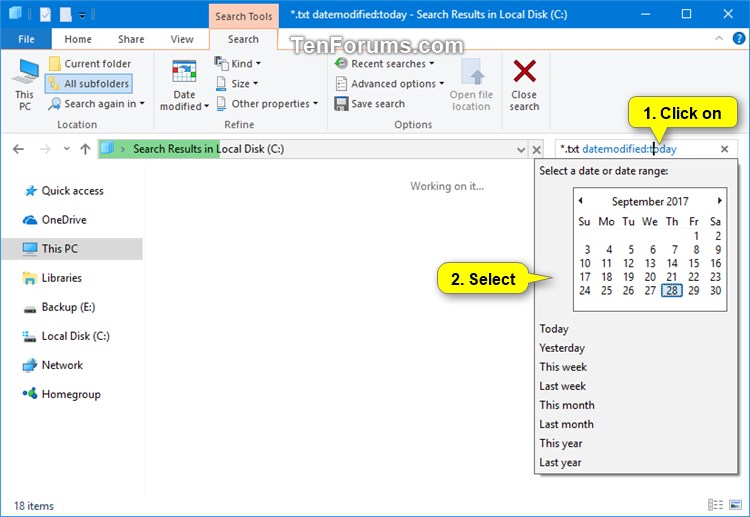
Task: Click the September 2017 calendar header
Action: 650,201
